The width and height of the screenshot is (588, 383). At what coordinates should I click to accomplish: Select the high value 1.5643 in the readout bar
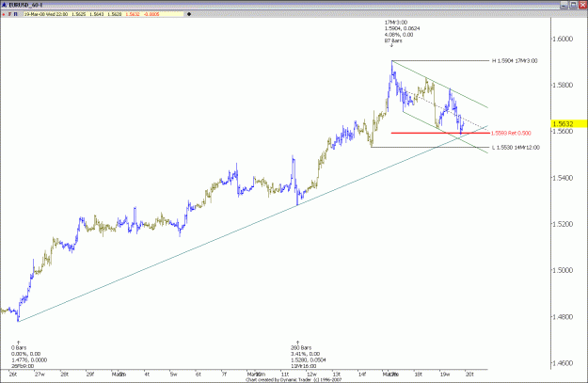click(97, 14)
